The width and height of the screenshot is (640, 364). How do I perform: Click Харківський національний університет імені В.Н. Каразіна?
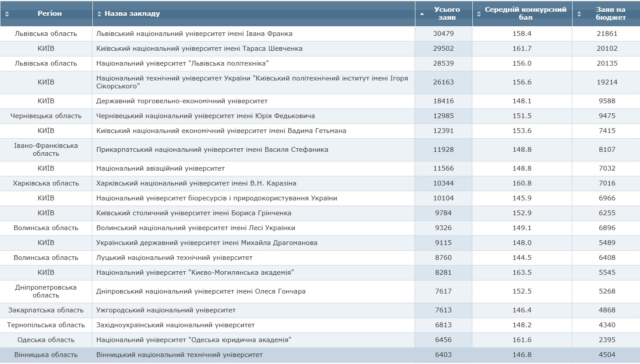pyautogui.click(x=196, y=183)
